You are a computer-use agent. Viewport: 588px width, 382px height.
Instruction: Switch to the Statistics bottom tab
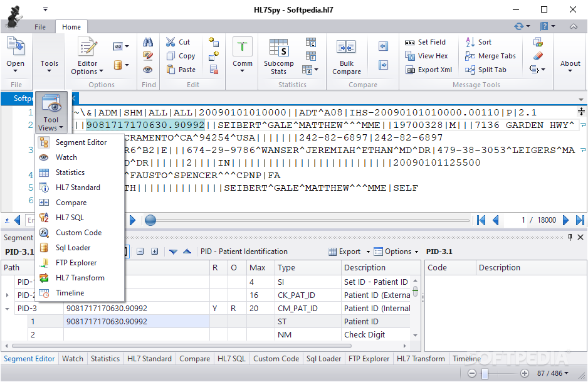(x=105, y=359)
